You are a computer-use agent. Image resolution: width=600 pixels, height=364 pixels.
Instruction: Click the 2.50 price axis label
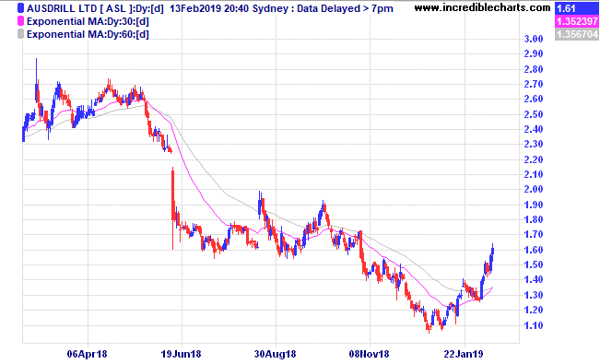534,114
